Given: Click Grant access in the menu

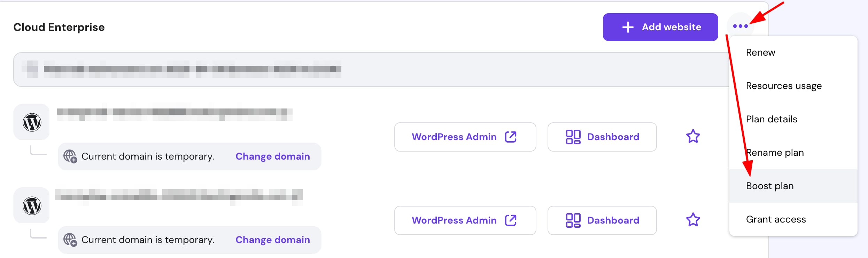Looking at the screenshot, I should [x=776, y=219].
